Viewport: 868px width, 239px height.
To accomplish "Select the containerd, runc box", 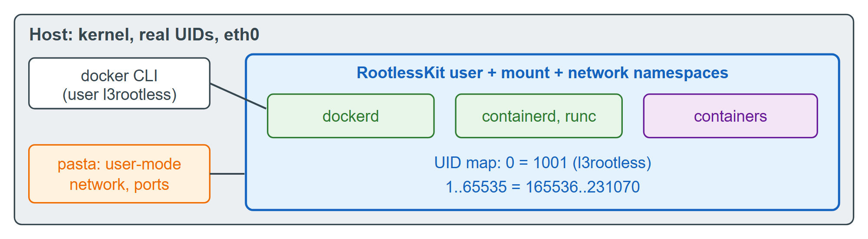I will click(539, 116).
